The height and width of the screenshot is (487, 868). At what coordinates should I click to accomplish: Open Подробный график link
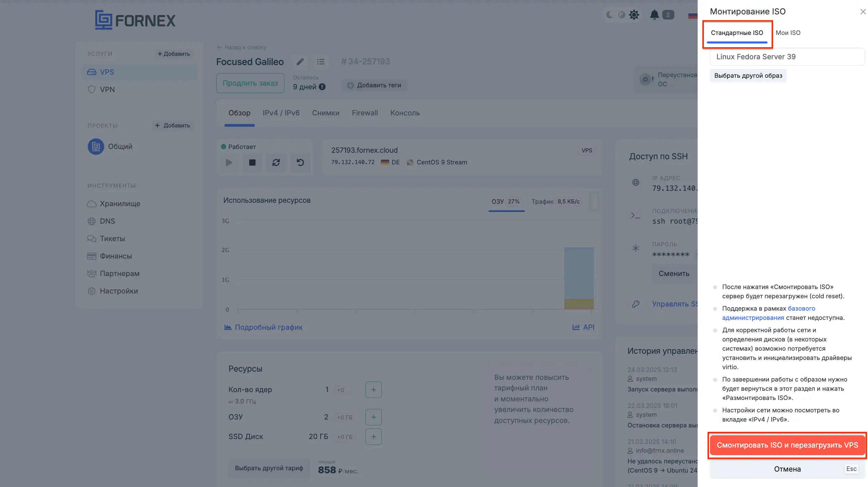[x=263, y=327]
